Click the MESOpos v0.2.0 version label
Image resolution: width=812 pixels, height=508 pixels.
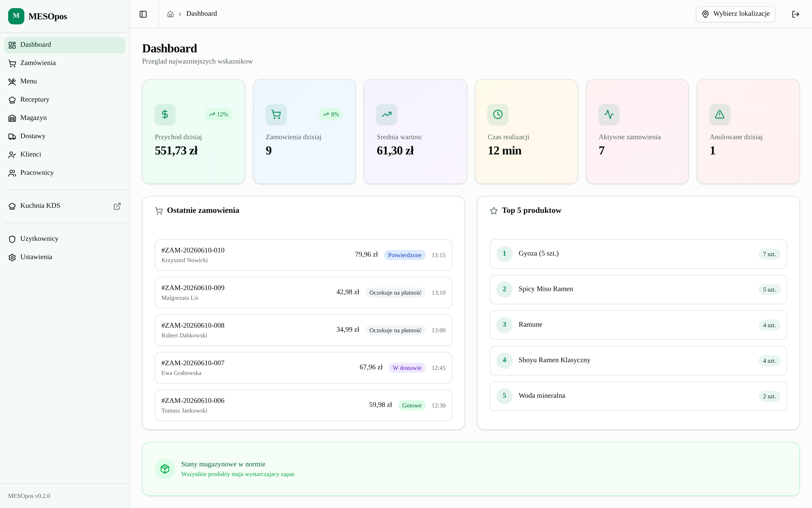tap(29, 496)
